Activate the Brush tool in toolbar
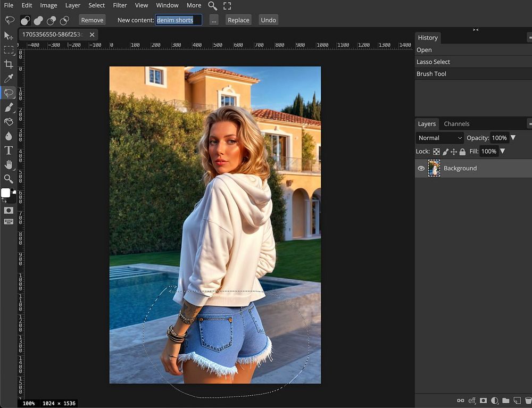Image resolution: width=532 pixels, height=408 pixels. click(x=9, y=107)
